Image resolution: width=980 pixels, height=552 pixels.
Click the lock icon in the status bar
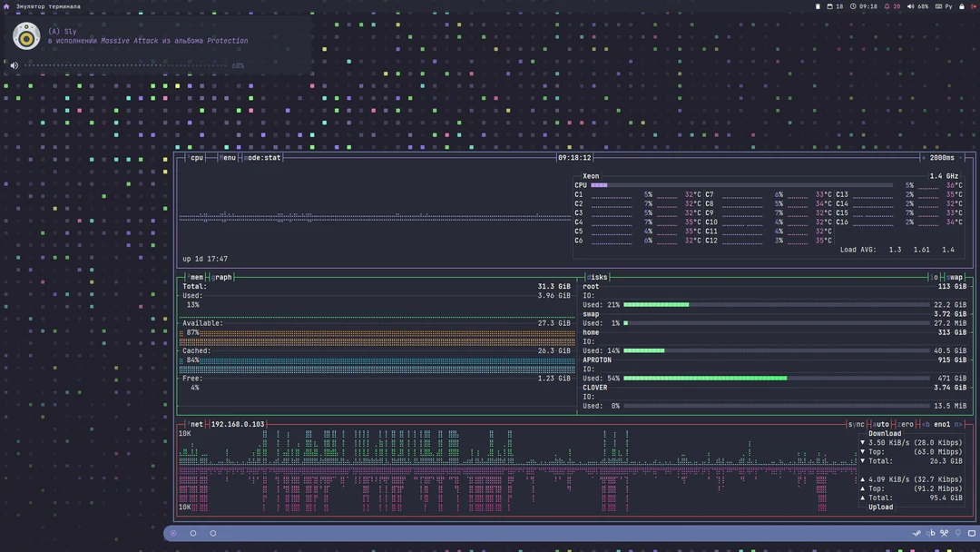pyautogui.click(x=962, y=5)
